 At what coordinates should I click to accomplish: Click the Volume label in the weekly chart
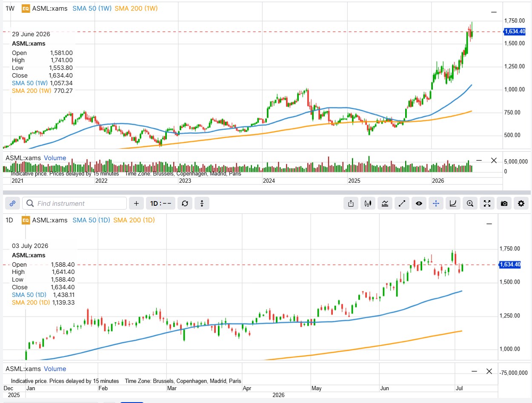(55, 158)
